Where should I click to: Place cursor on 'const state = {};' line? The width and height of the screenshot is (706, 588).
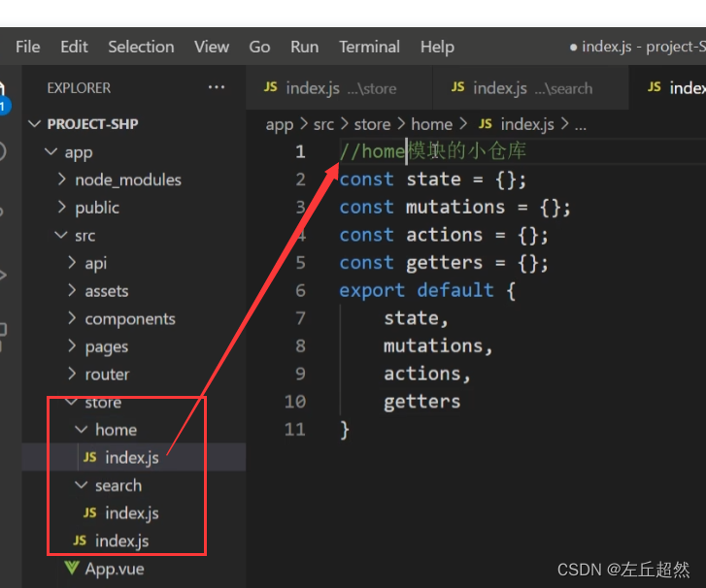pyautogui.click(x=433, y=180)
